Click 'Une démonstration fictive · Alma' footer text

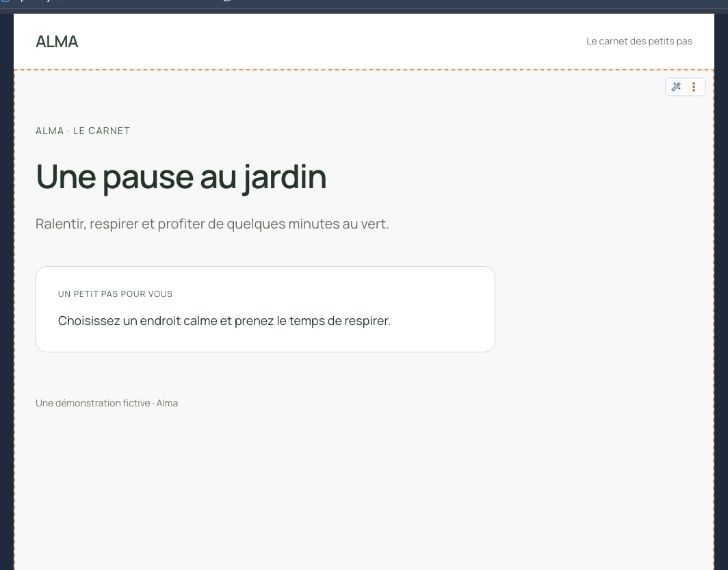107,403
